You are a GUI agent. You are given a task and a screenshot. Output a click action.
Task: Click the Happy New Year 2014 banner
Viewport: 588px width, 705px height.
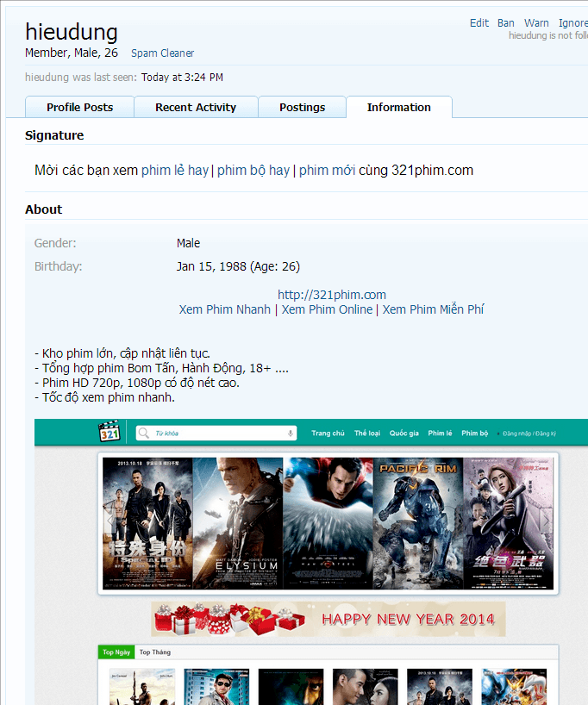[328, 619]
